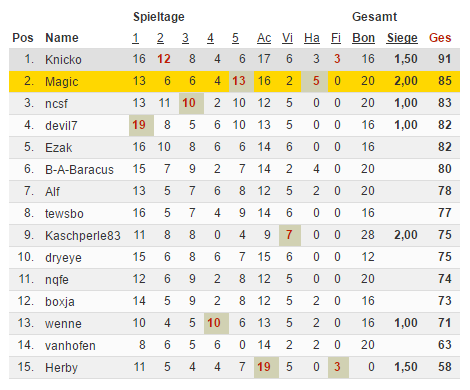Click the Vi column header link
The height and width of the screenshot is (390, 470).
pyautogui.click(x=287, y=38)
